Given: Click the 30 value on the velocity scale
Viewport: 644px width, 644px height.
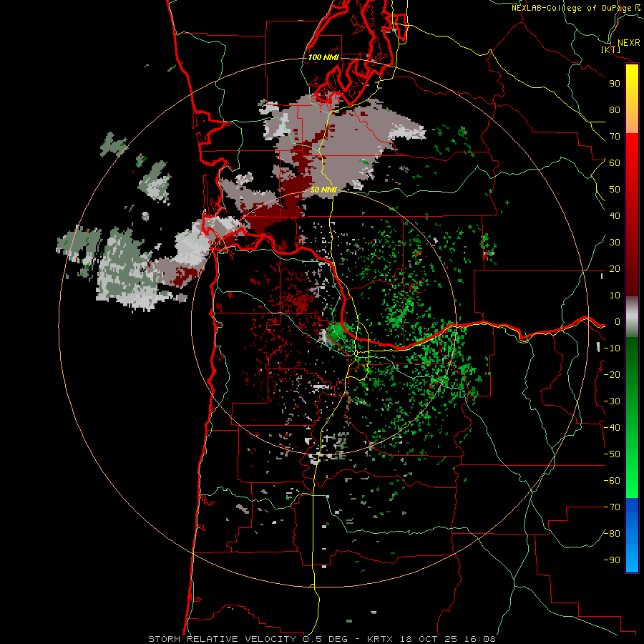Looking at the screenshot, I should 615,243.
